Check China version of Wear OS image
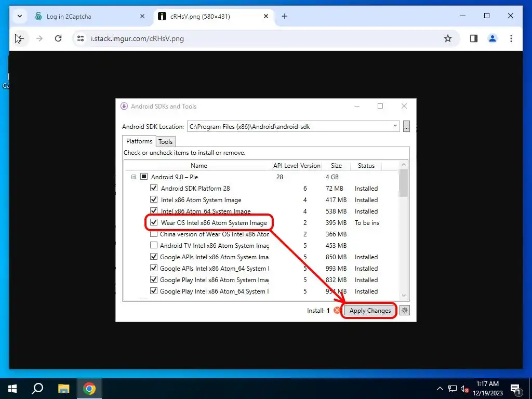Image resolution: width=532 pixels, height=399 pixels. (154, 234)
